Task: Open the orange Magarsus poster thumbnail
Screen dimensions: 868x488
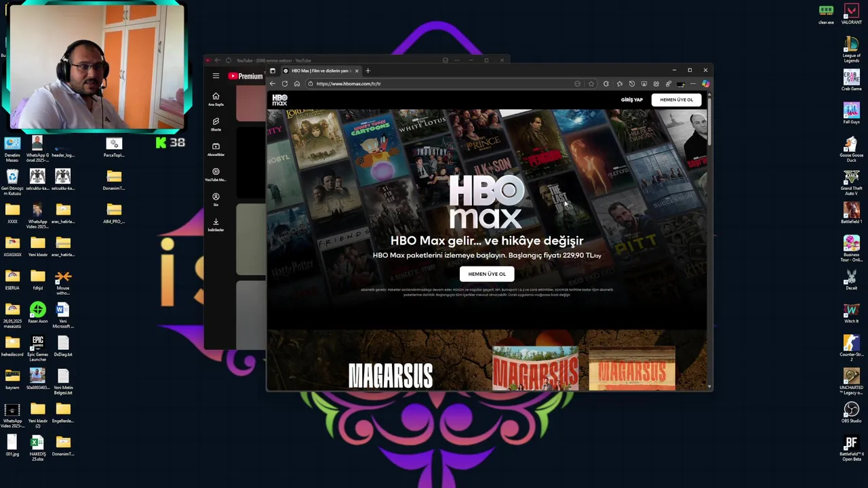Action: [632, 369]
